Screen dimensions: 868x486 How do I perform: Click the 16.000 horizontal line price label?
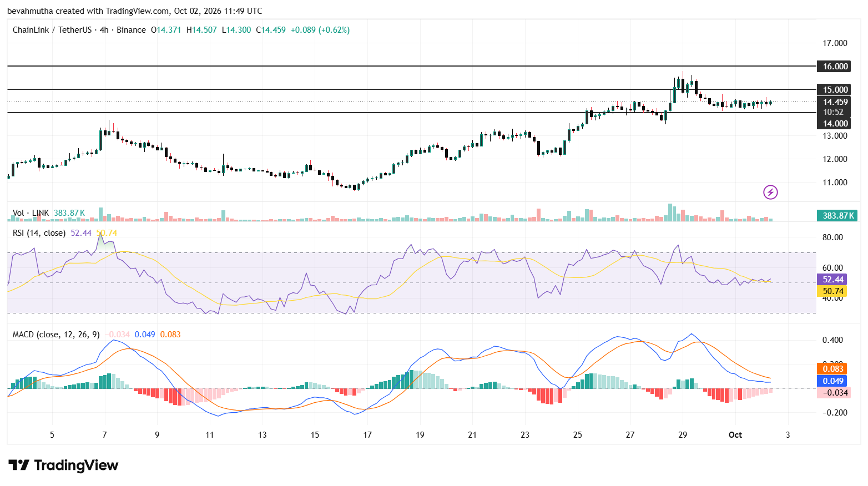coord(835,67)
